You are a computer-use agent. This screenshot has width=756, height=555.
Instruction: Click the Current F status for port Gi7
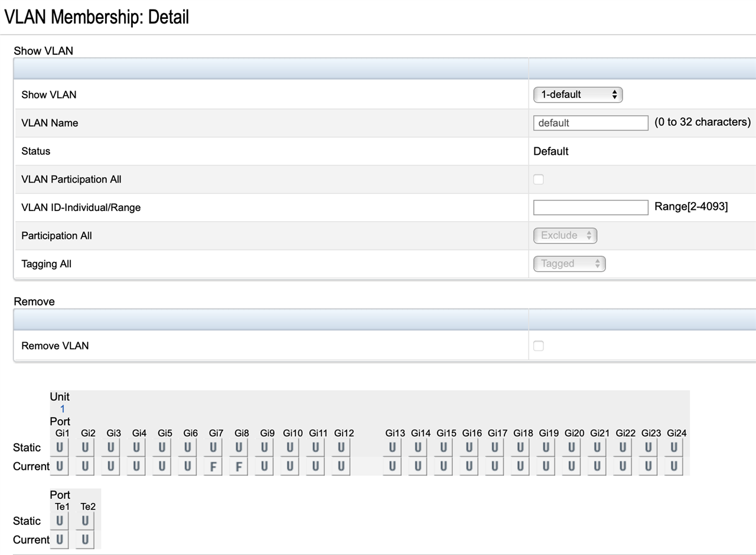(x=213, y=466)
